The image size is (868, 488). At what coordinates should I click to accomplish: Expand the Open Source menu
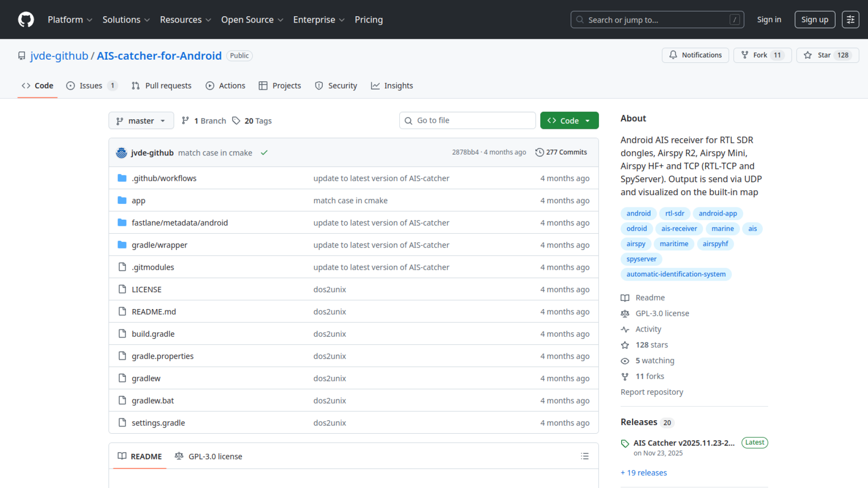[x=252, y=19]
